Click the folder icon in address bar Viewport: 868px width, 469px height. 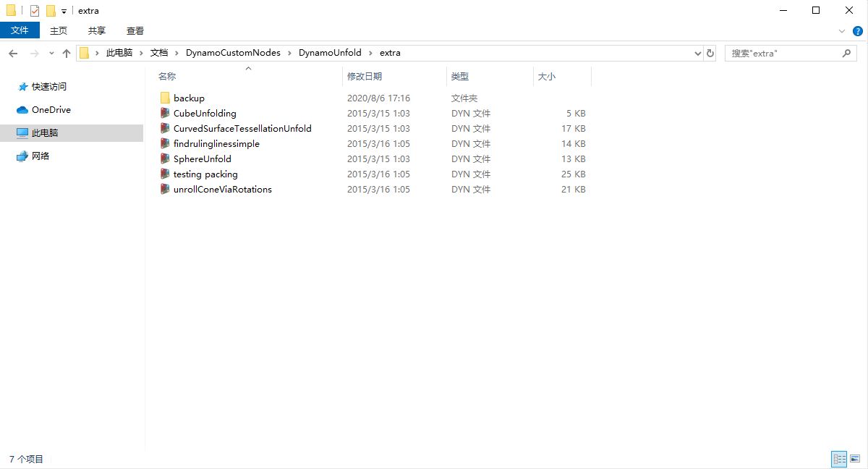click(85, 53)
